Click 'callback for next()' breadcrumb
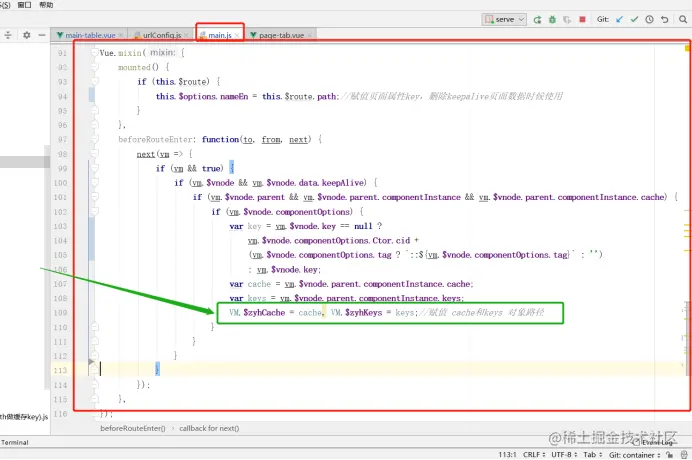This screenshot has height=460, width=692. coord(209,428)
